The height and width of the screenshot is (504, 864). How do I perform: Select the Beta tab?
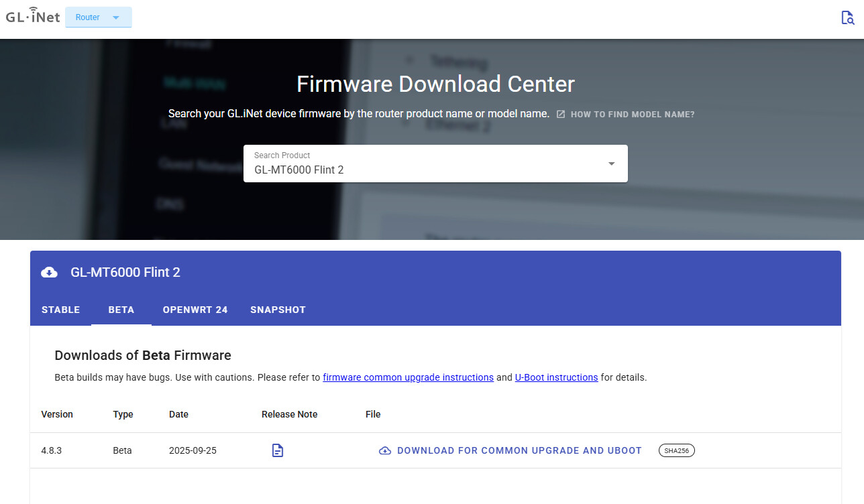[x=121, y=310]
